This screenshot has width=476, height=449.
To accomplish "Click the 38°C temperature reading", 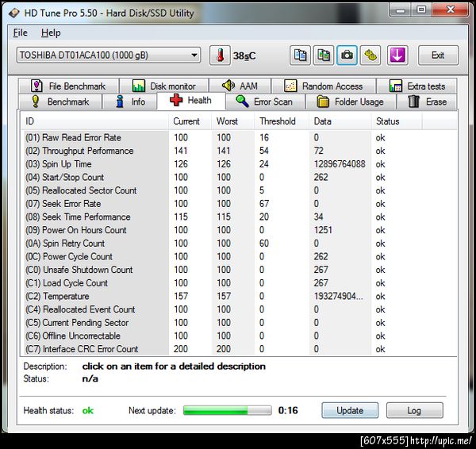I will (244, 56).
